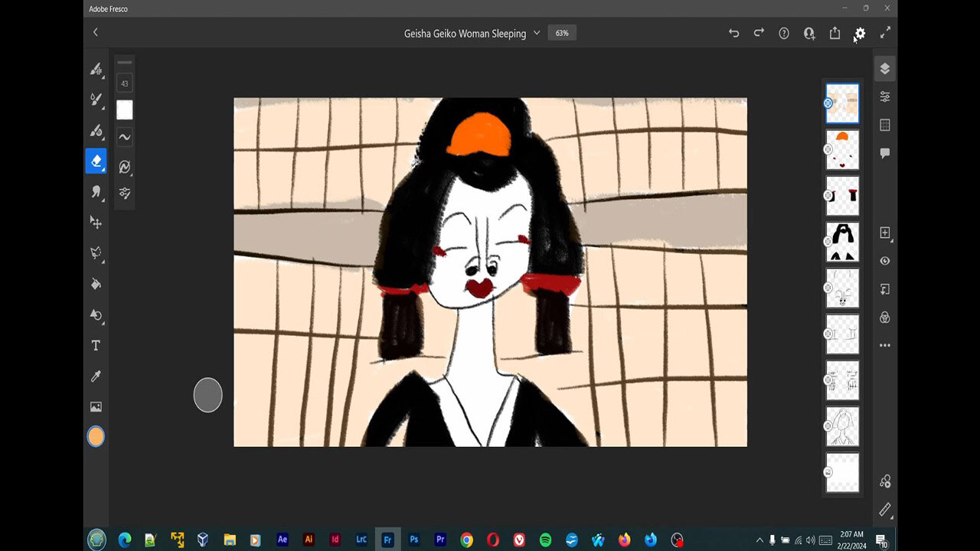This screenshot has height=551, width=980.
Task: Select the top background color layer thumbnail
Action: (x=842, y=103)
